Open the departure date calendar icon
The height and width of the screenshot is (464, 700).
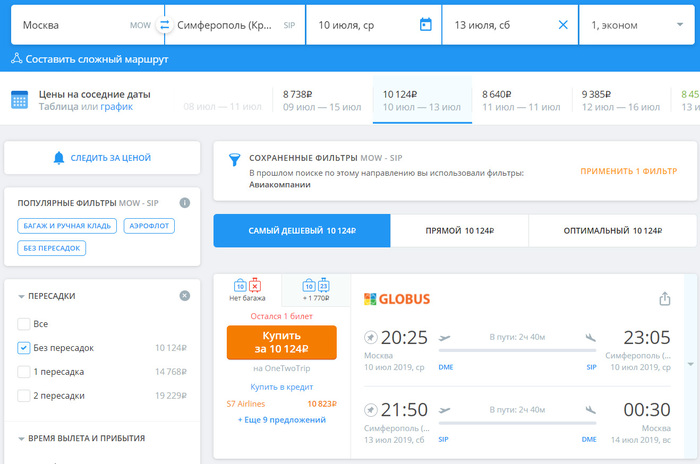tap(425, 24)
